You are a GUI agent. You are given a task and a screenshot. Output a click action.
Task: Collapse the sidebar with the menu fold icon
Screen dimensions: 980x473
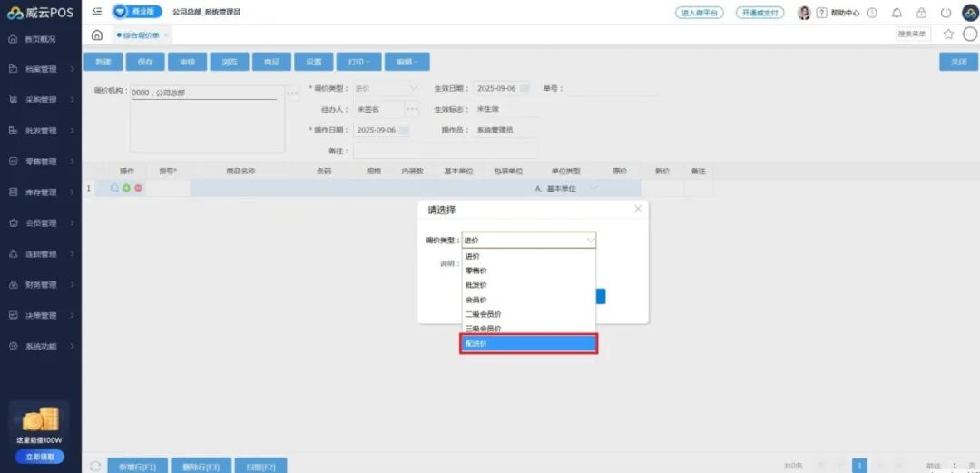tap(97, 12)
